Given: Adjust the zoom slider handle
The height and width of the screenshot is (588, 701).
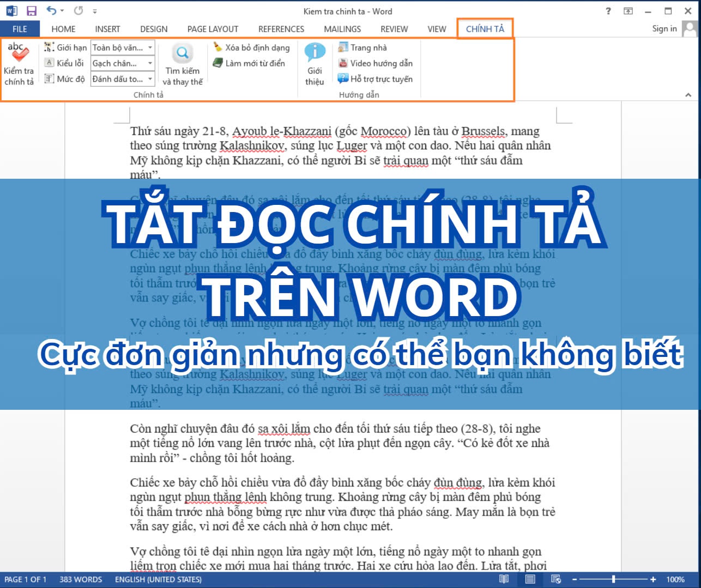Looking at the screenshot, I should click(x=613, y=579).
